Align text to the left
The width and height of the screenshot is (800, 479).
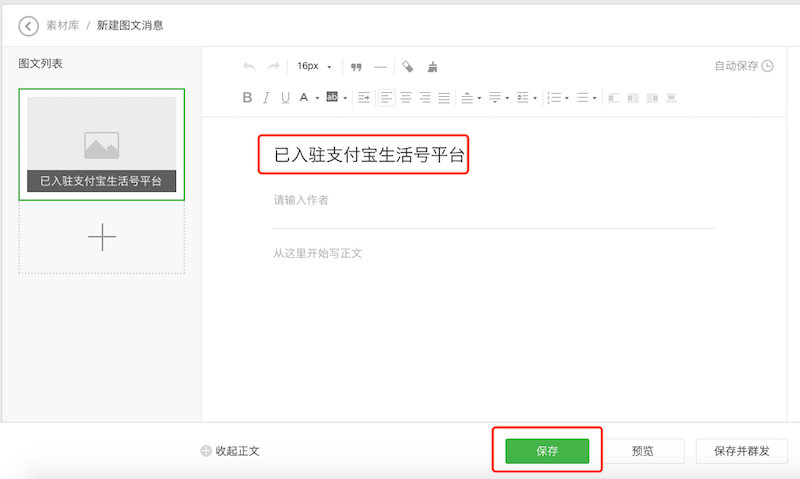pos(386,97)
